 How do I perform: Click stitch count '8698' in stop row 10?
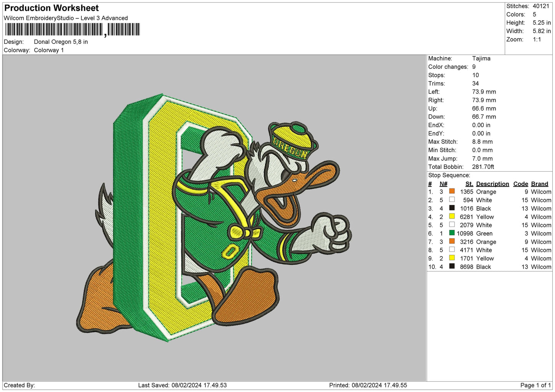pyautogui.click(x=467, y=267)
